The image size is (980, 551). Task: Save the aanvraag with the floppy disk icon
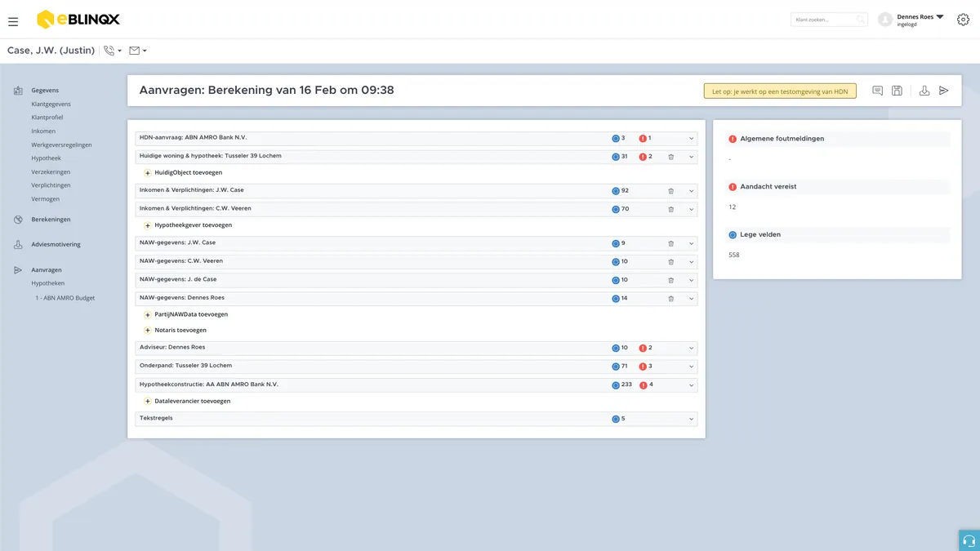pyautogui.click(x=897, y=91)
